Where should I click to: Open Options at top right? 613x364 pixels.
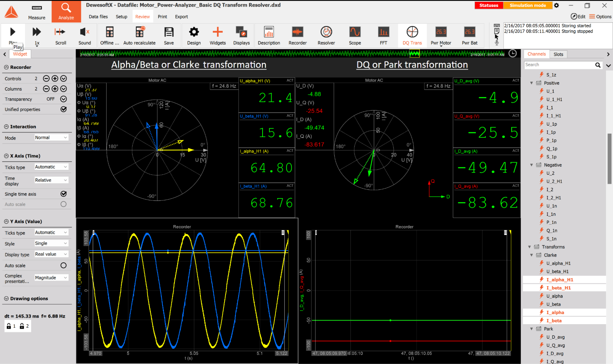(600, 17)
